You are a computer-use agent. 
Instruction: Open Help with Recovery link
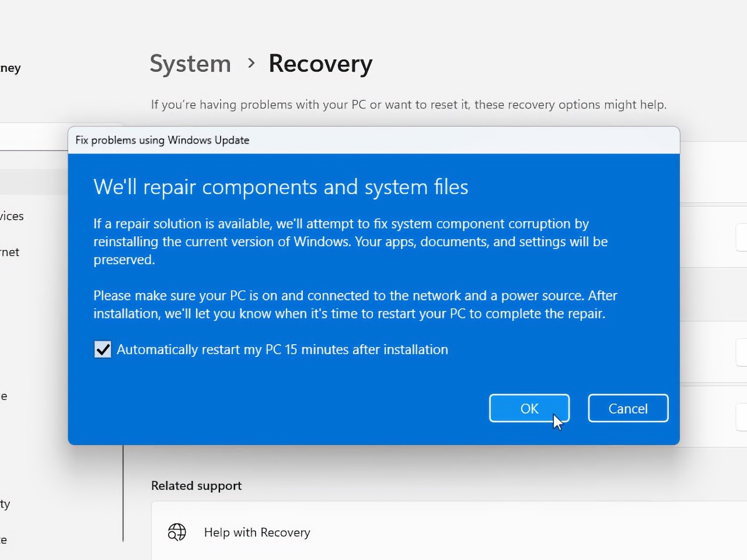click(x=257, y=532)
